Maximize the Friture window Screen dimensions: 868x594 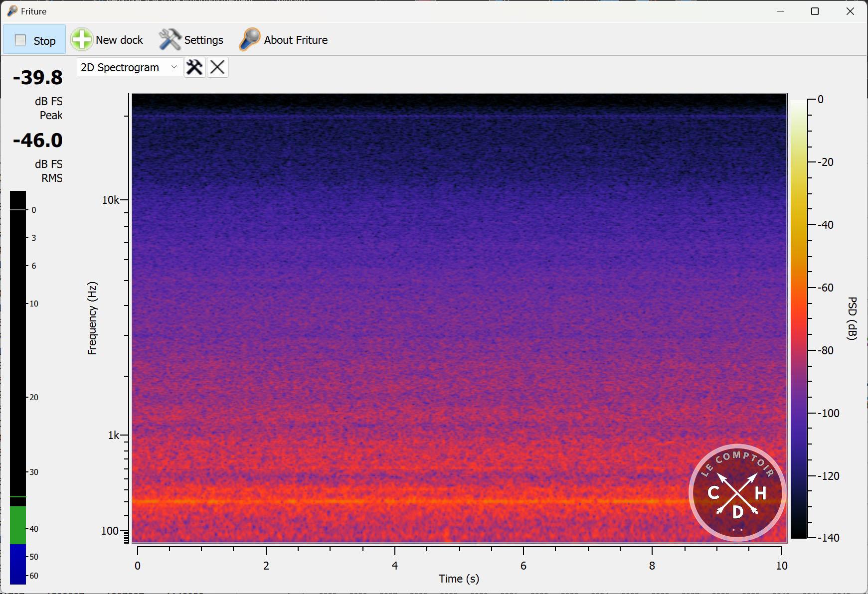(815, 11)
